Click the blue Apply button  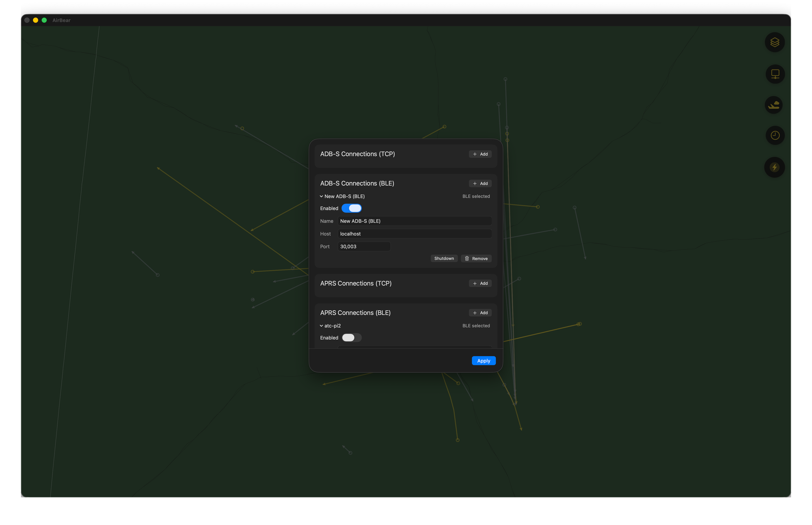tap(484, 361)
